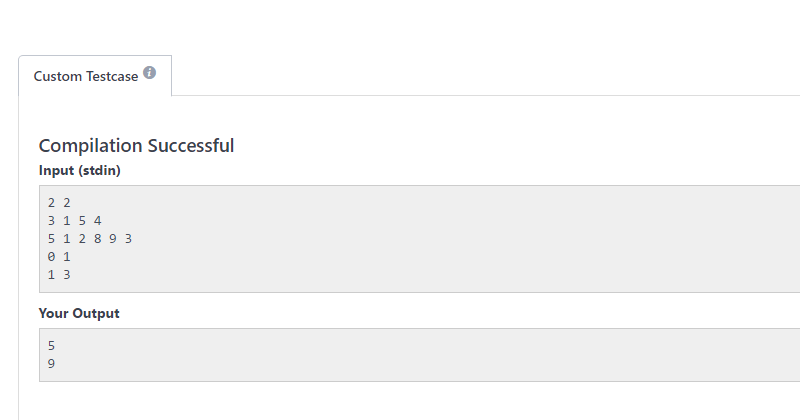Click the Compilation Successful heading

pyautogui.click(x=136, y=145)
